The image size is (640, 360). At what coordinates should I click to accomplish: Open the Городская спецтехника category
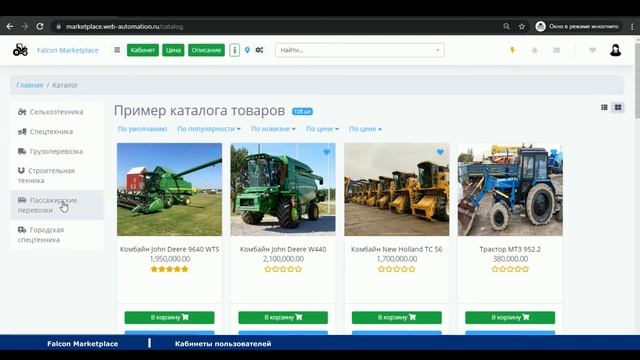pyautogui.click(x=56, y=235)
